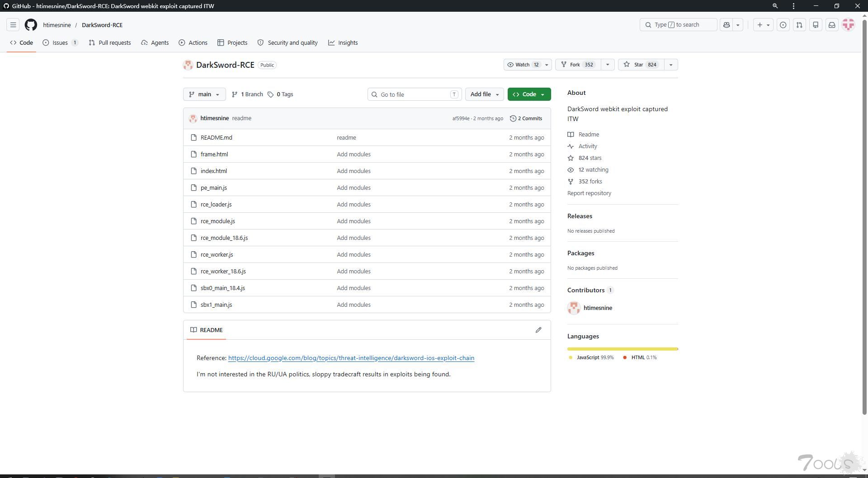Fork the DarkSword-RCE repository
This screenshot has height=478, width=868.
click(x=578, y=65)
